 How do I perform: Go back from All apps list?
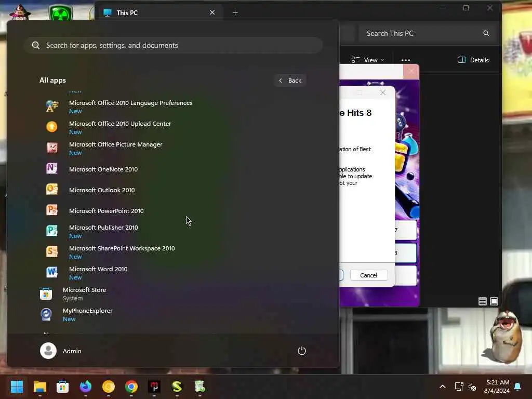[x=290, y=81]
